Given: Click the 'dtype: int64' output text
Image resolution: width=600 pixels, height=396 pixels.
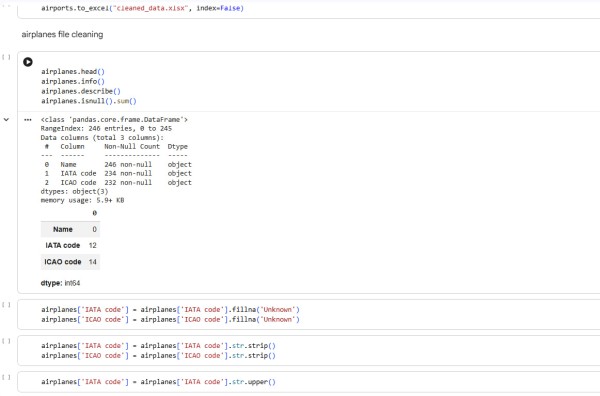Looking at the screenshot, I should click(60, 284).
